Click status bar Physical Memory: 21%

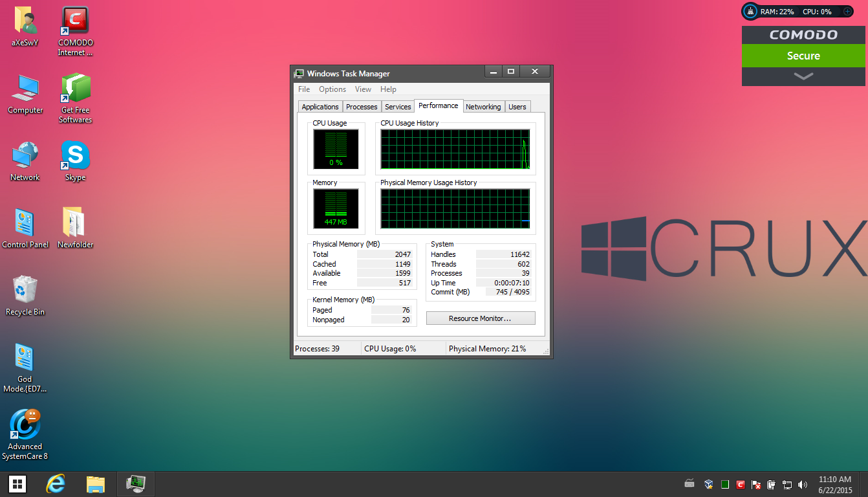[x=487, y=349]
